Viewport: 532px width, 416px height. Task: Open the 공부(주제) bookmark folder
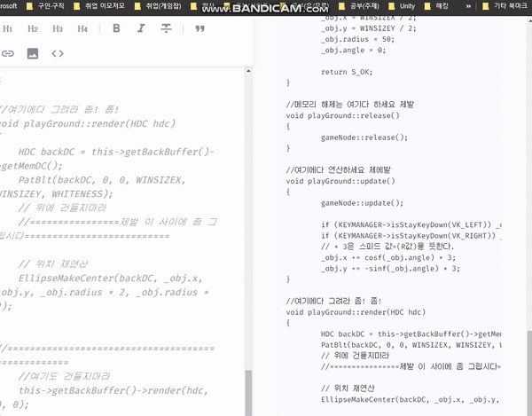point(359,6)
